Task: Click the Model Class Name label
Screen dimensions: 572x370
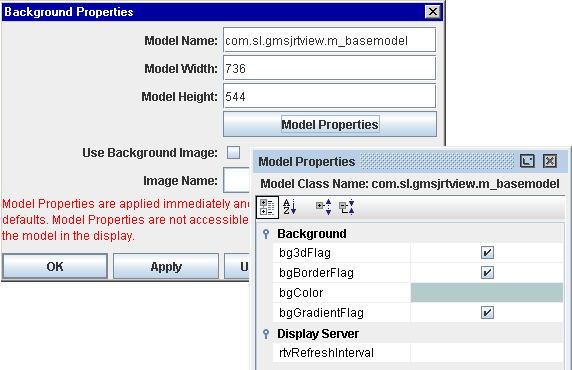Action: coord(410,184)
